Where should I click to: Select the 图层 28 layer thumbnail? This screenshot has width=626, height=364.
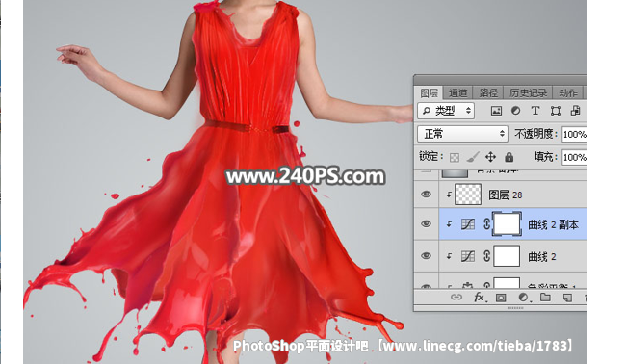(468, 195)
